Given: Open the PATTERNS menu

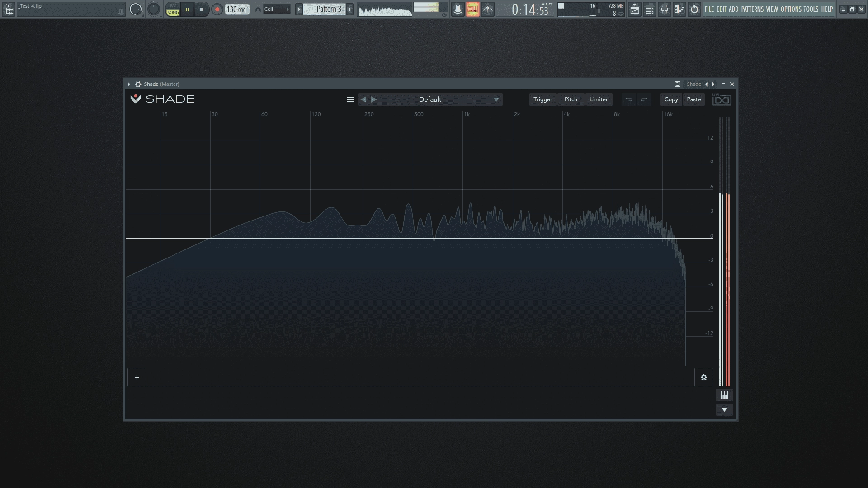Looking at the screenshot, I should point(752,9).
